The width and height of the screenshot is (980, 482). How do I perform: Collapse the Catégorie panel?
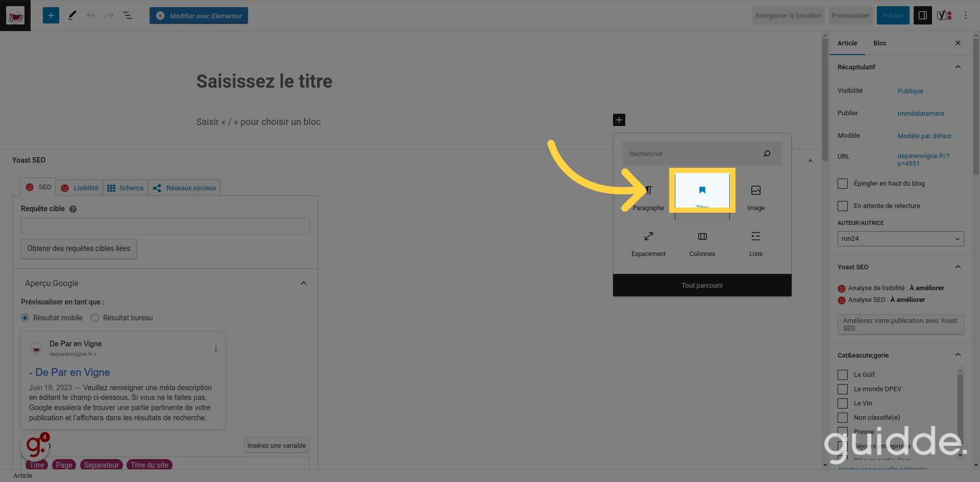[958, 354]
